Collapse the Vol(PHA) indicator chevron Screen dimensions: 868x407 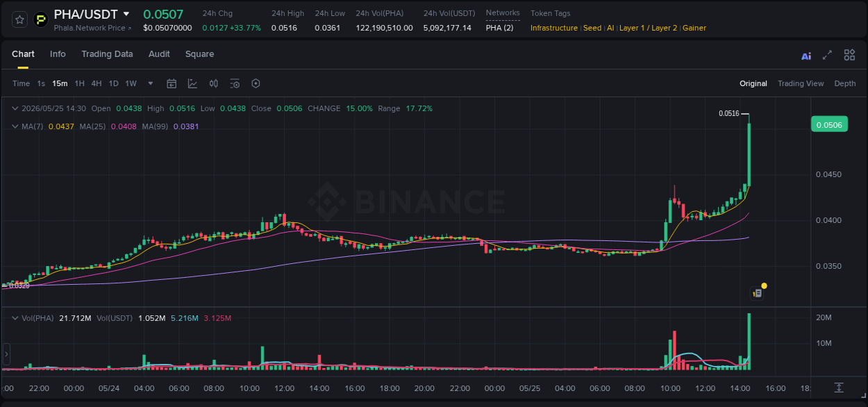point(15,317)
